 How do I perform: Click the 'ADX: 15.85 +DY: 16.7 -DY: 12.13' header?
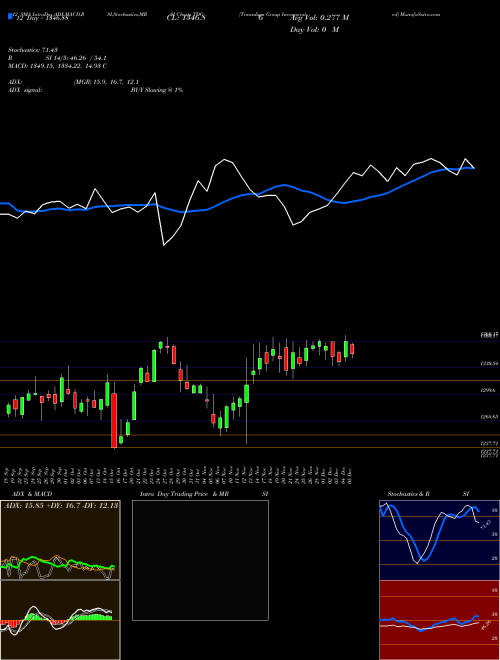point(61,505)
